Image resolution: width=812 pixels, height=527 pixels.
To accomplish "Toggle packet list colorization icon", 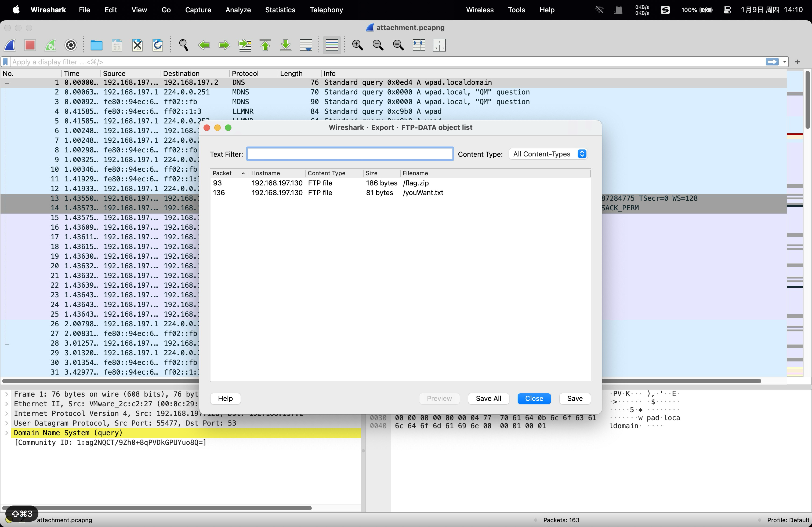I will click(x=332, y=45).
